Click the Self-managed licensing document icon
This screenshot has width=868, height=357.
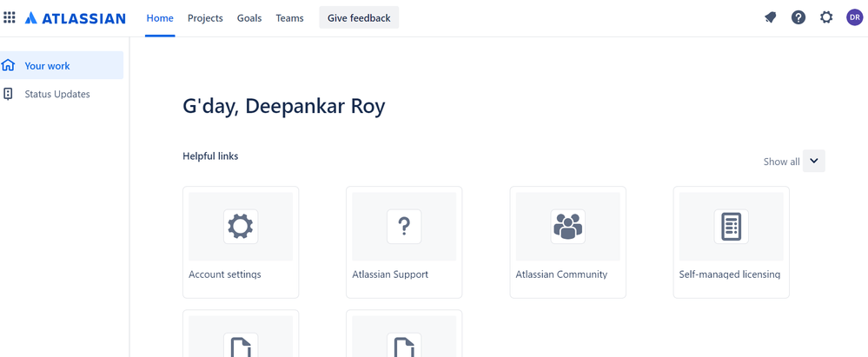[x=732, y=227]
